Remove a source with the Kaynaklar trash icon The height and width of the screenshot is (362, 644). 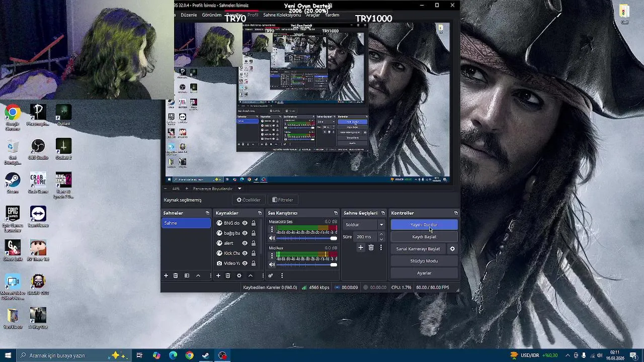click(x=228, y=276)
